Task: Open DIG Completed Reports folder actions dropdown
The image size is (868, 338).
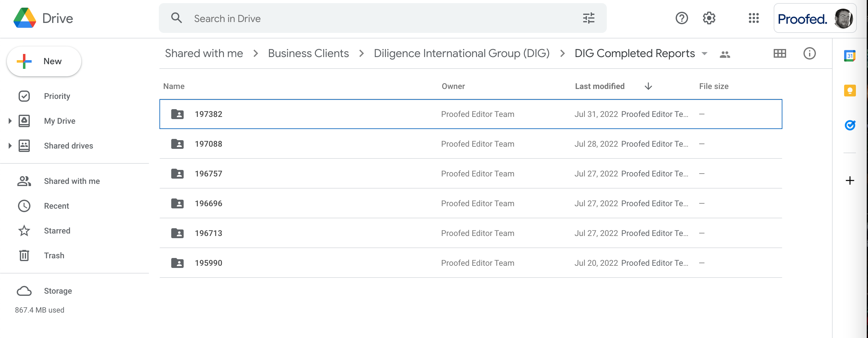Action: 705,54
